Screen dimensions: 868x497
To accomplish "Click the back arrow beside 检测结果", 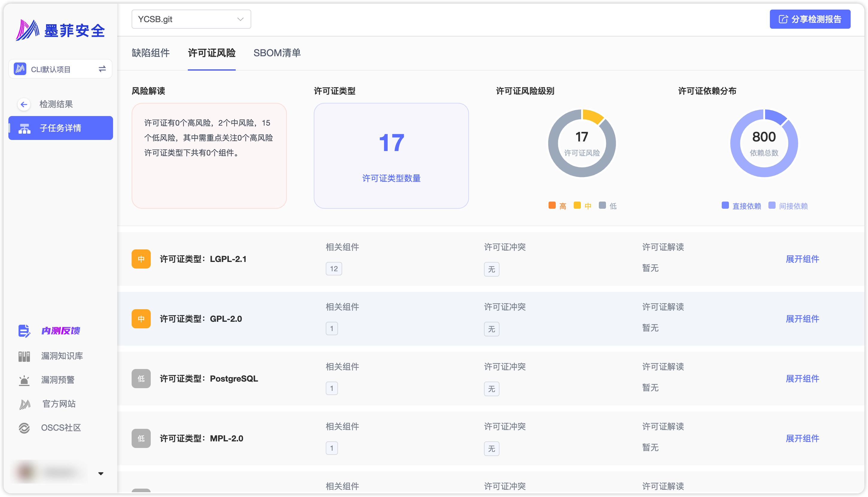I will 24,104.
